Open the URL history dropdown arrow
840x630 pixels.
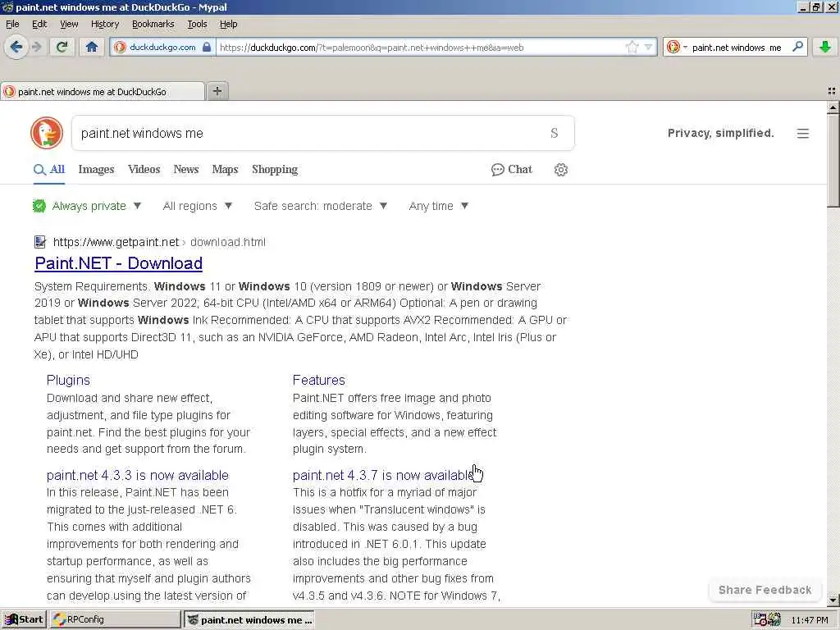(x=648, y=47)
